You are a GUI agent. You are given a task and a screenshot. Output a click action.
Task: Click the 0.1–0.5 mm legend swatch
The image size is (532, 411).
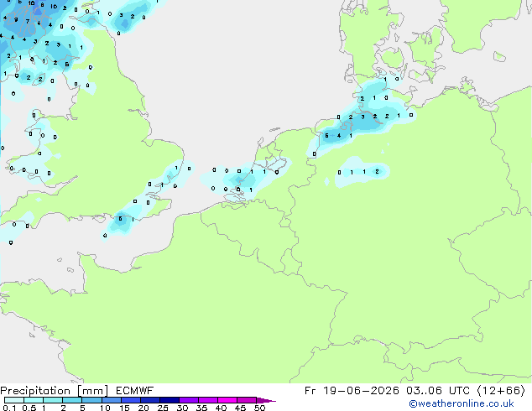[x=14, y=400]
